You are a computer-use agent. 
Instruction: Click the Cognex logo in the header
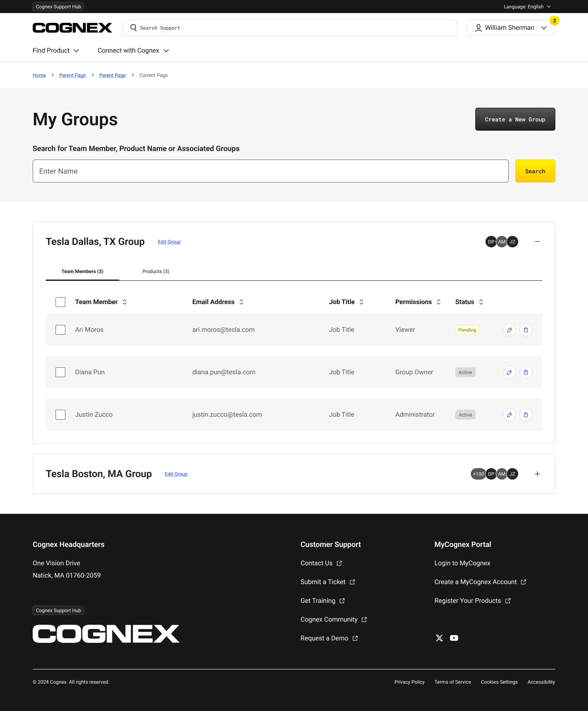[72, 28]
